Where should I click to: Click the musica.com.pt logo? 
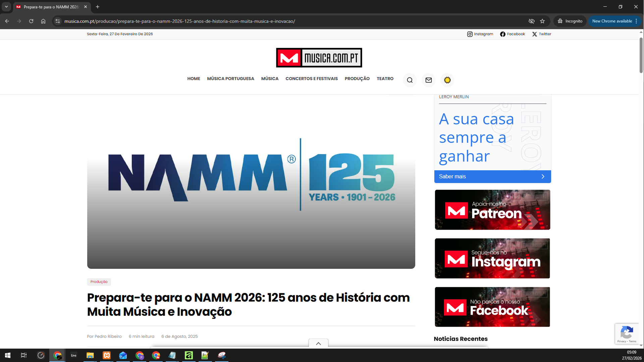pos(319,58)
